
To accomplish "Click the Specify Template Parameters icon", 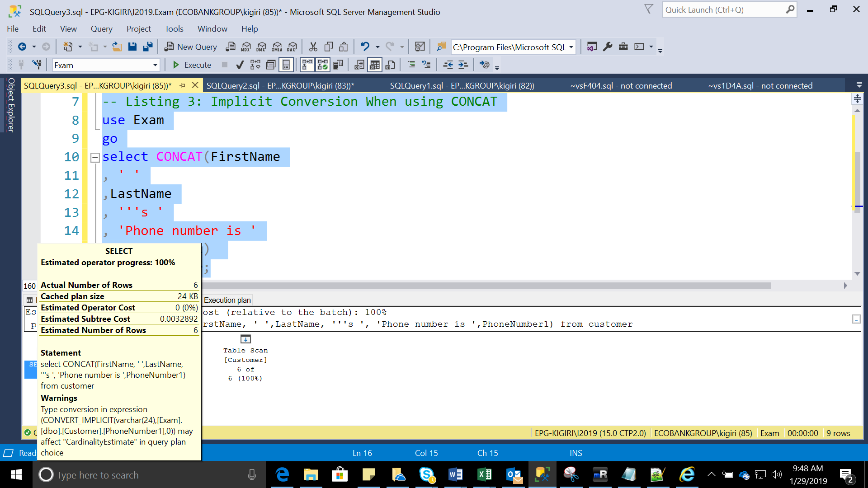I will pos(484,65).
